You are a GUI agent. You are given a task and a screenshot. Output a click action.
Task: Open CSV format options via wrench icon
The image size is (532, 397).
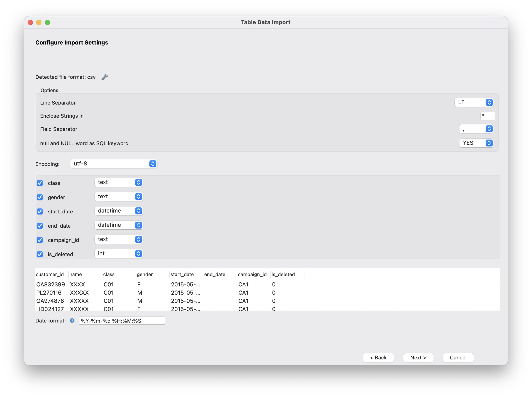105,77
